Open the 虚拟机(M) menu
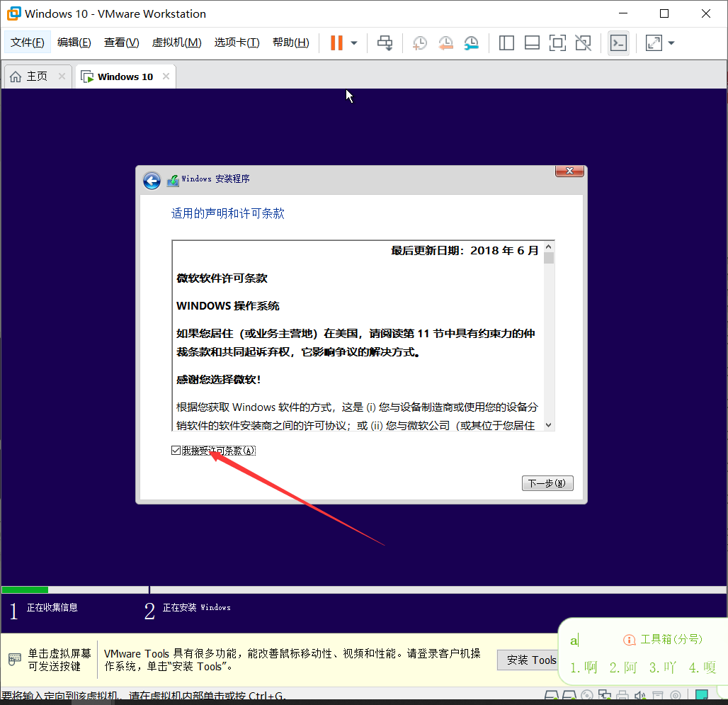Image resolution: width=728 pixels, height=705 pixels. click(177, 43)
